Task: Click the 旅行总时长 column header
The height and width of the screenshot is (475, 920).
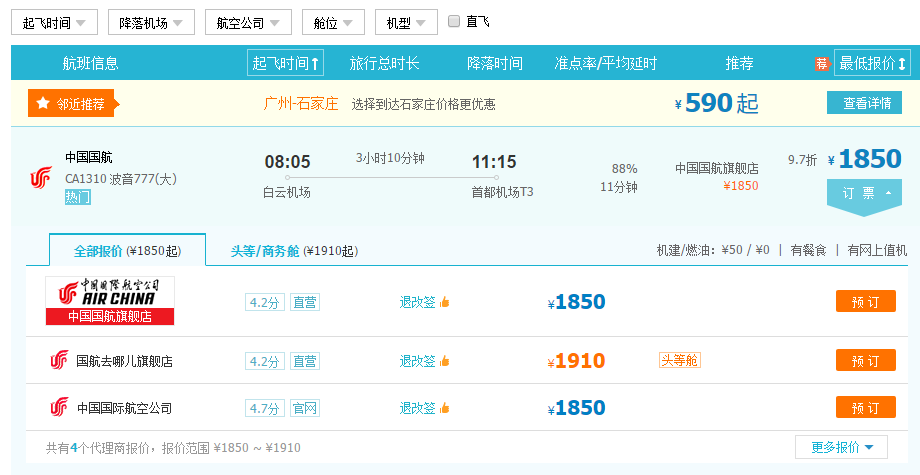Action: coord(384,63)
